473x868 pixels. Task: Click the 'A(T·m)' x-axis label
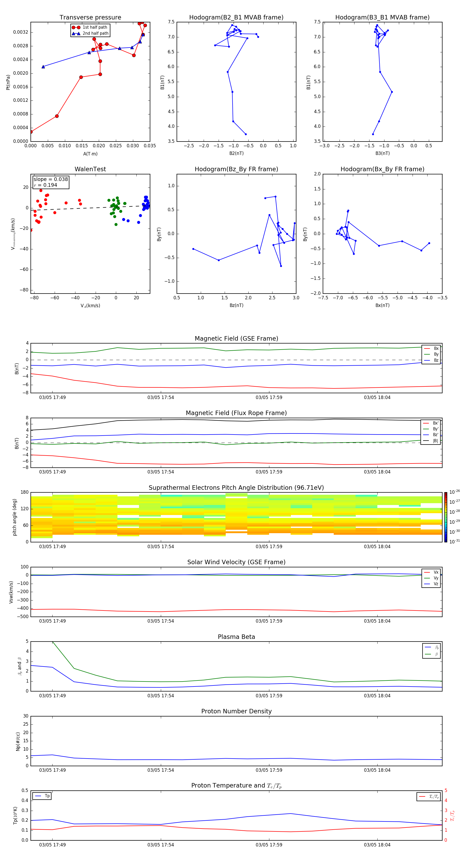[90, 154]
